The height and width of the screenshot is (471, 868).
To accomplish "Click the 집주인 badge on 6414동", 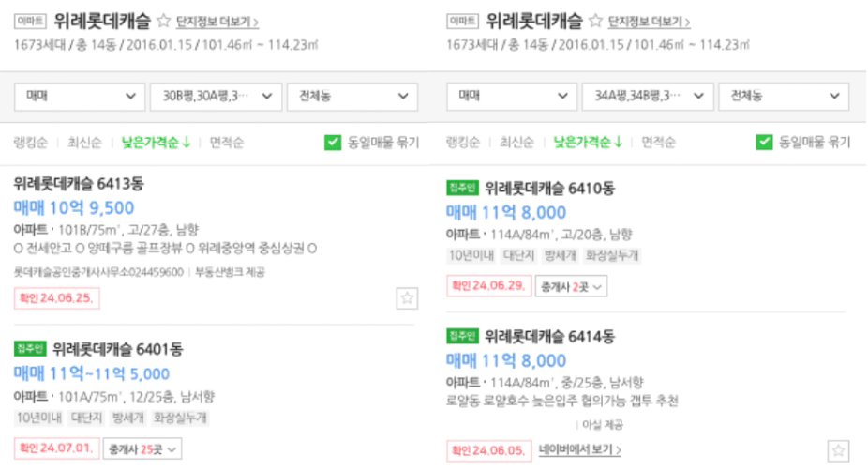I will click(x=462, y=336).
